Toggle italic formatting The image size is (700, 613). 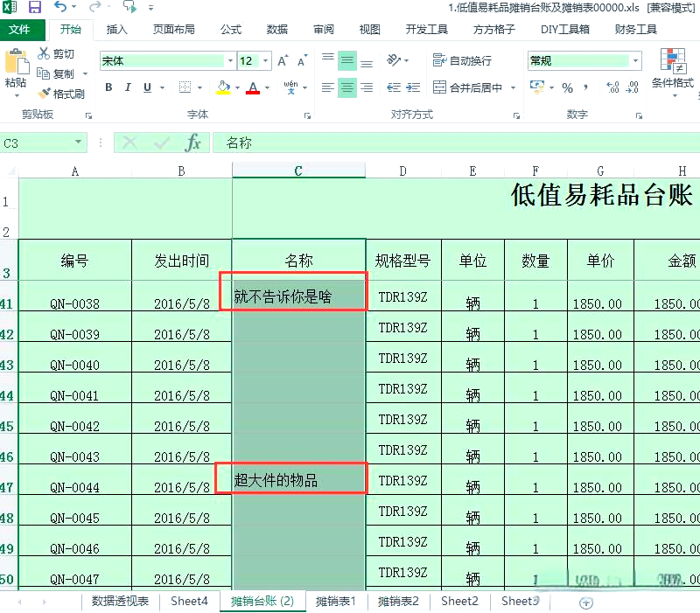click(128, 87)
